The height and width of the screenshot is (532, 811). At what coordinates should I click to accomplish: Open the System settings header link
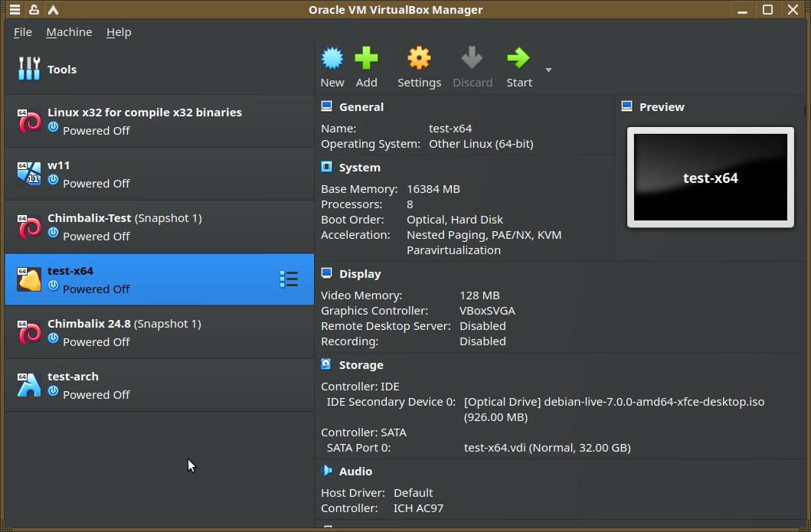coord(359,168)
